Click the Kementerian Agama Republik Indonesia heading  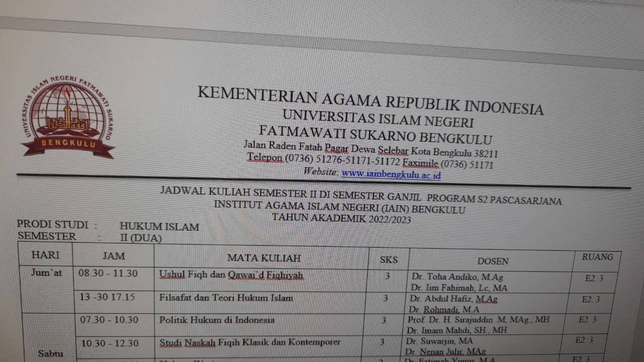(x=370, y=100)
